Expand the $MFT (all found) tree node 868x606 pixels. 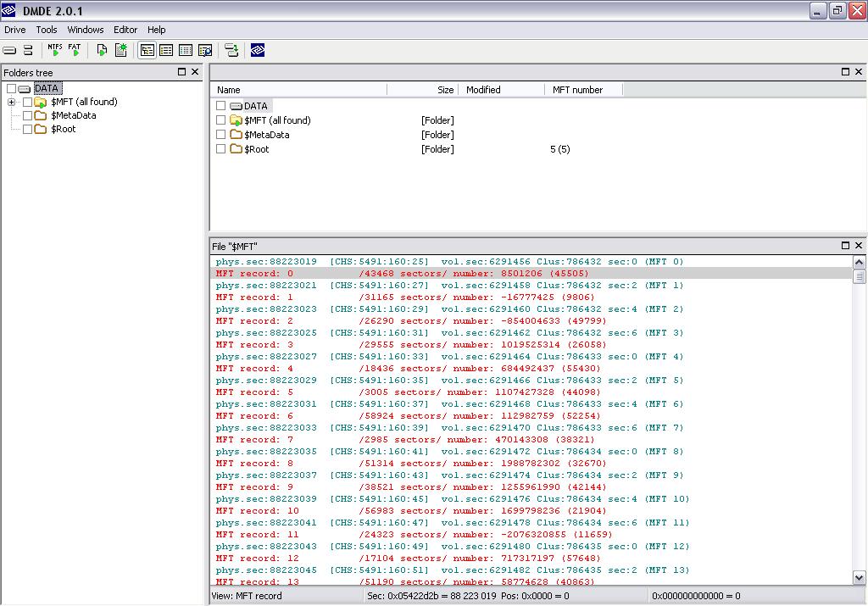click(12, 103)
